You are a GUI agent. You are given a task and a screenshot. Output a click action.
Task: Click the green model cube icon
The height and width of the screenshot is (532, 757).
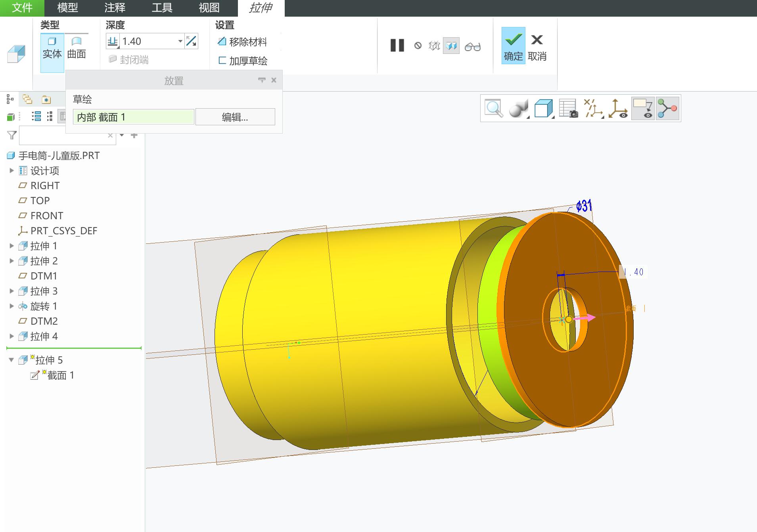[11, 117]
